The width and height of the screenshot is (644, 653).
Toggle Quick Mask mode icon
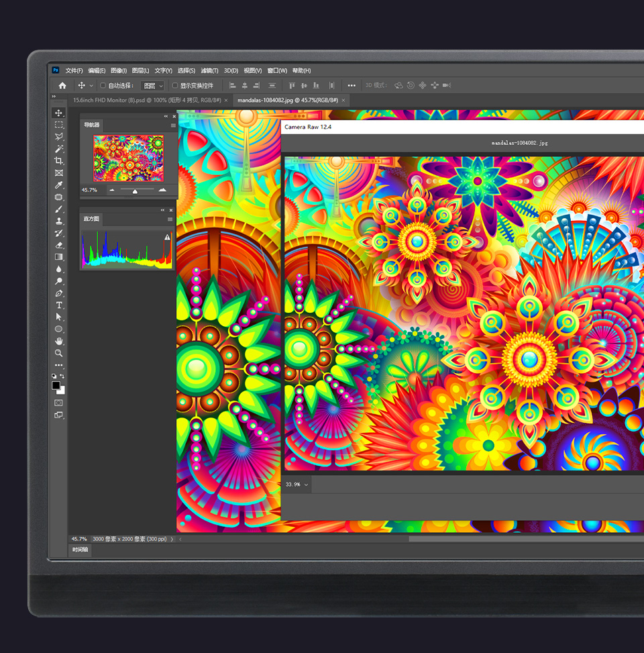click(x=59, y=403)
